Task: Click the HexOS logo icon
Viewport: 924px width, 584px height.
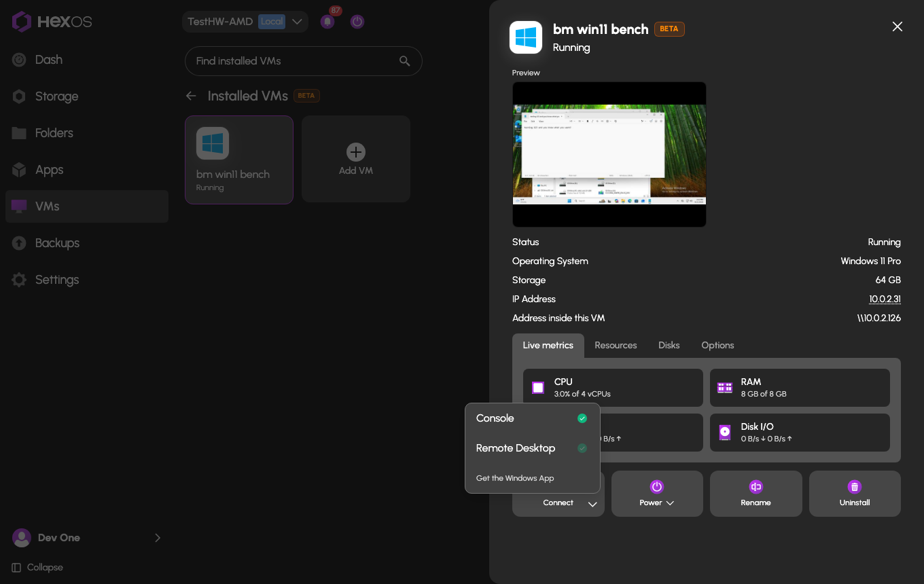Action: [x=22, y=22]
